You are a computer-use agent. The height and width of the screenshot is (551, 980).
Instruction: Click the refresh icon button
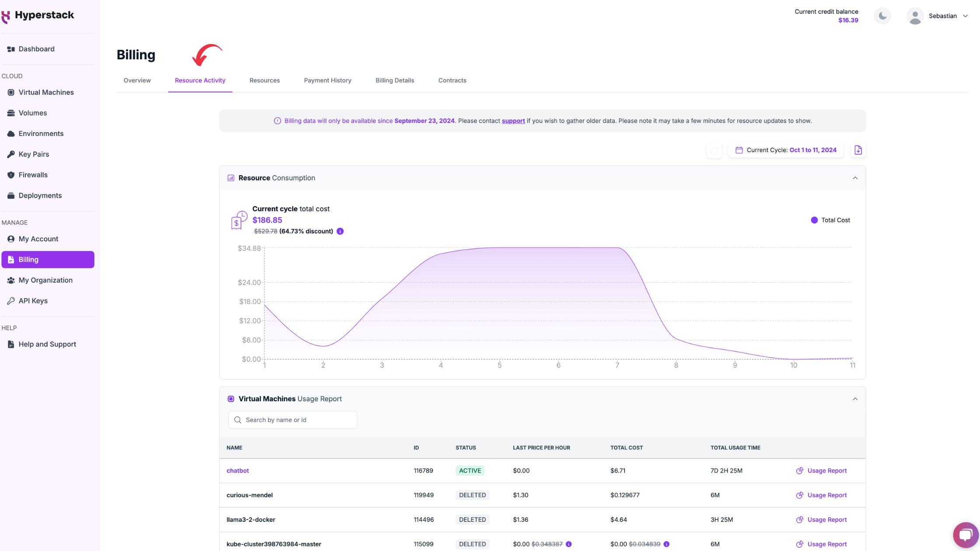pyautogui.click(x=714, y=150)
